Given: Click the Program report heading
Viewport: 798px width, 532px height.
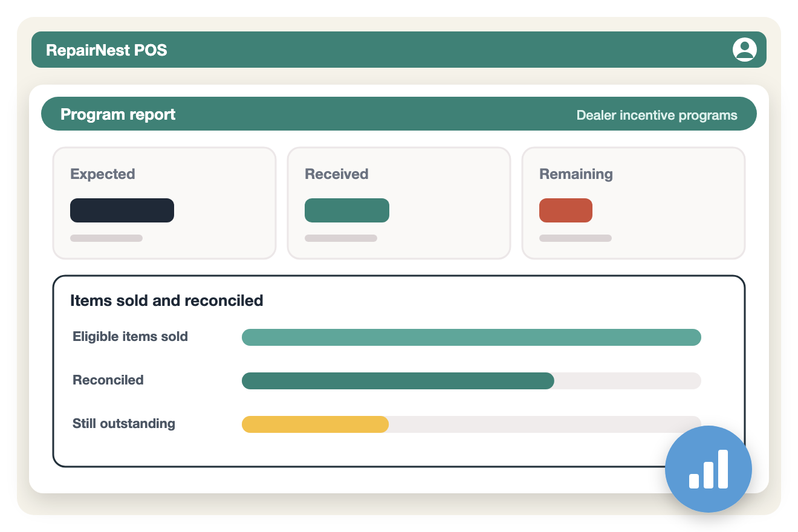Looking at the screenshot, I should pos(118,114).
